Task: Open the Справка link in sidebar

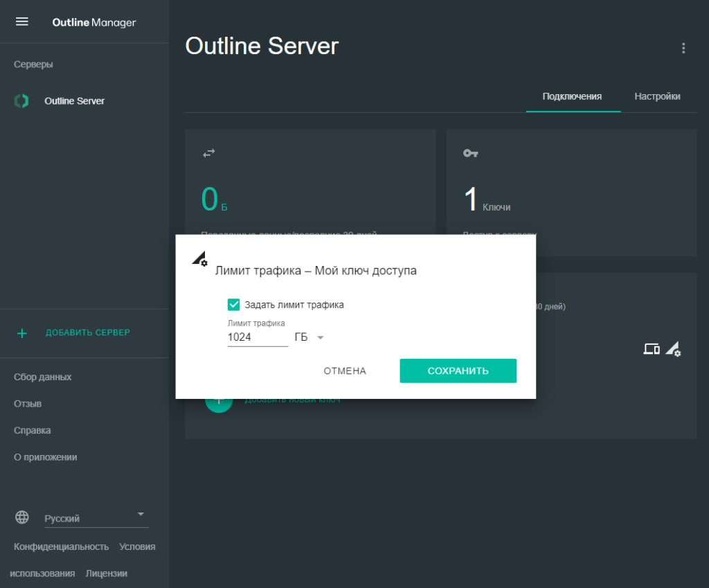Action: [x=33, y=430]
